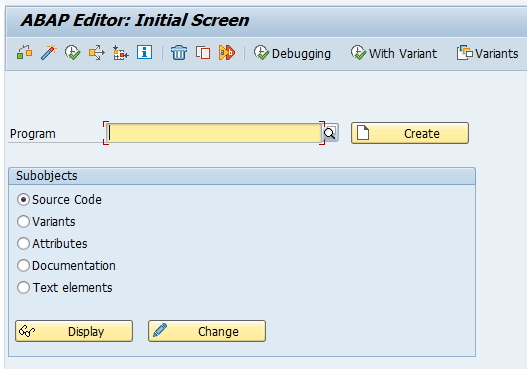Click the Change button
527x369 pixels.
click(207, 331)
